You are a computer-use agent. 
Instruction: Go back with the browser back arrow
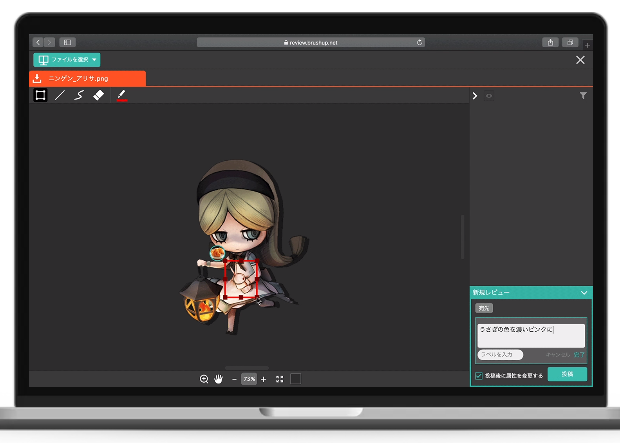point(38,42)
